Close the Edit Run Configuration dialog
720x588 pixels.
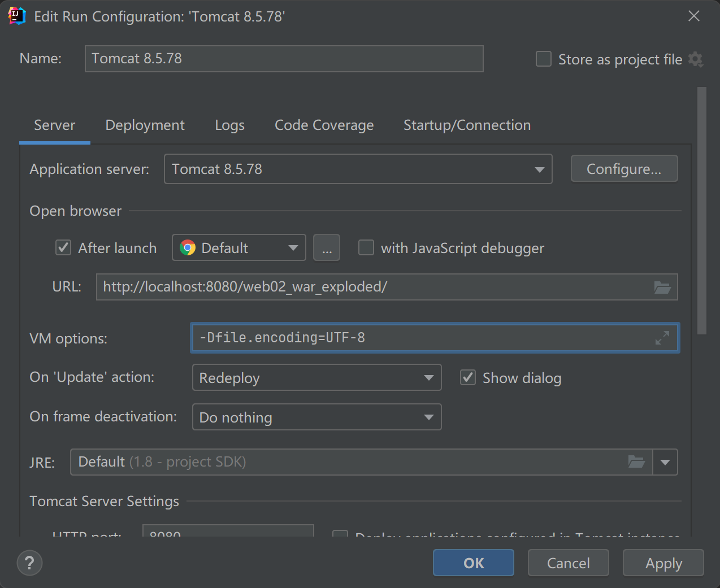point(694,16)
